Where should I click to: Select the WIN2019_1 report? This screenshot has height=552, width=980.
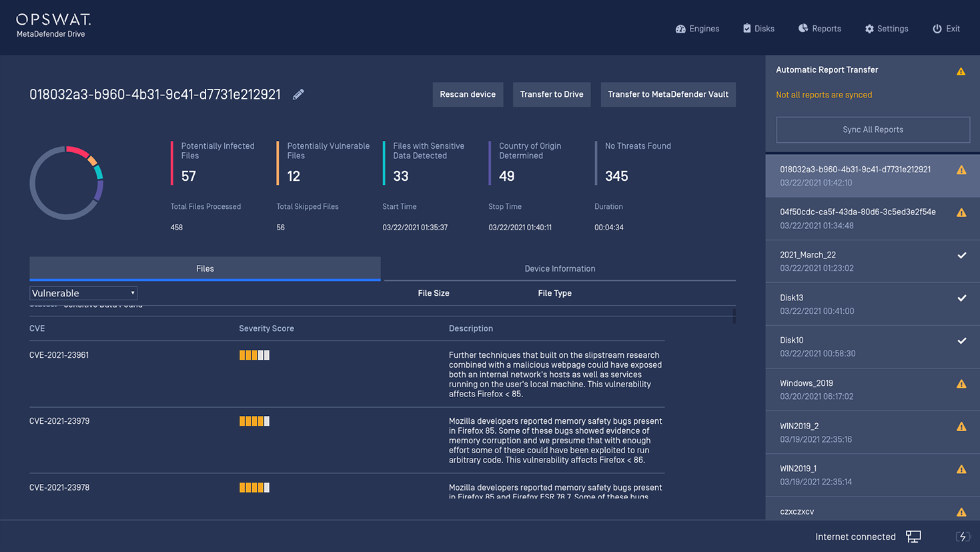point(873,475)
